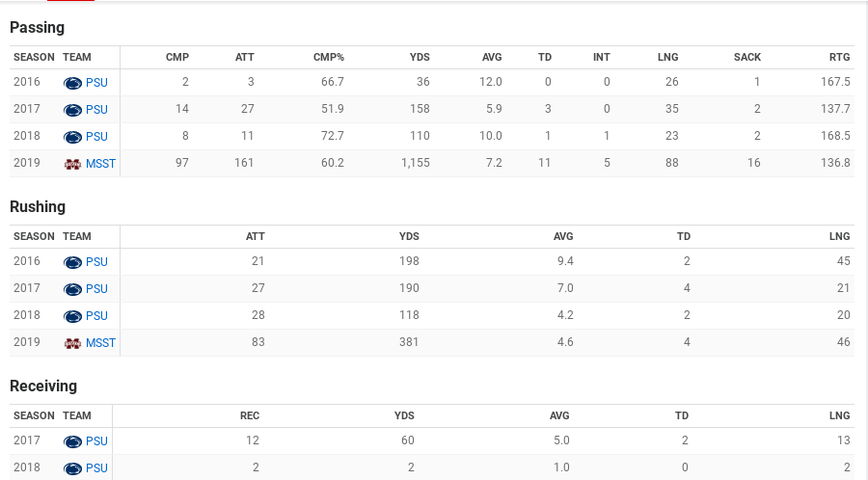Click Penn State logo in 2016 passing row

[x=72, y=83]
